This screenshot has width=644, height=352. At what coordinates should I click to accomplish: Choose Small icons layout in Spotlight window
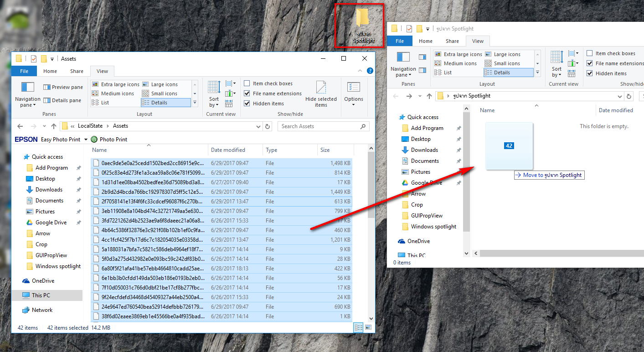pyautogui.click(x=503, y=63)
